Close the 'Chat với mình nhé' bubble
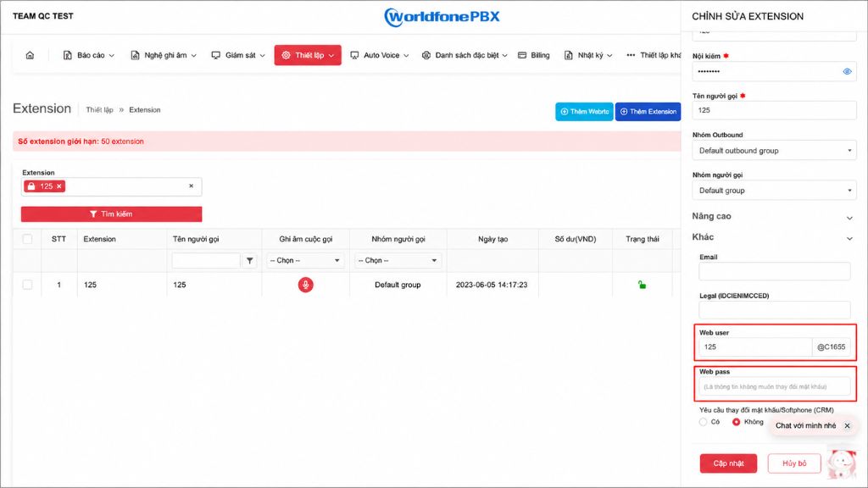The width and height of the screenshot is (868, 488). [x=847, y=425]
